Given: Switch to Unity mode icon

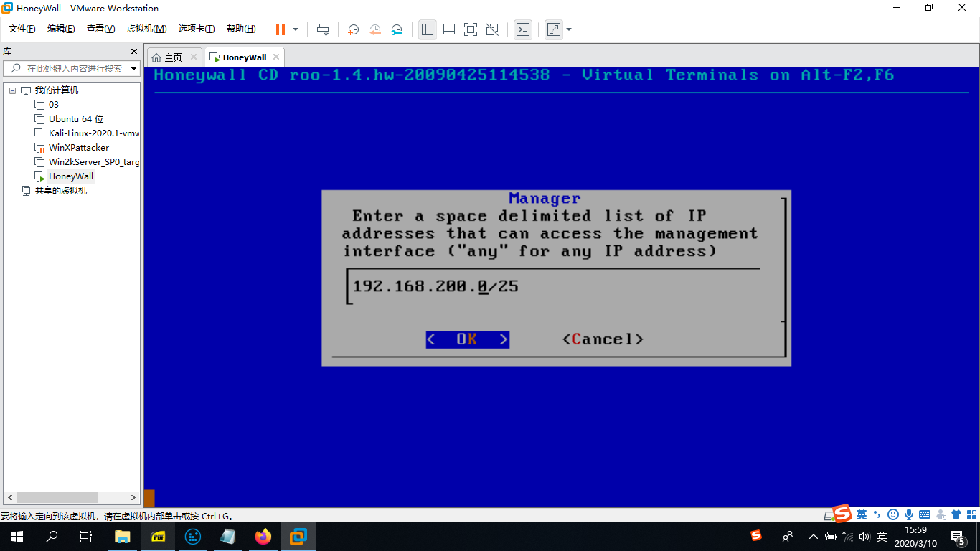Looking at the screenshot, I should (x=492, y=29).
